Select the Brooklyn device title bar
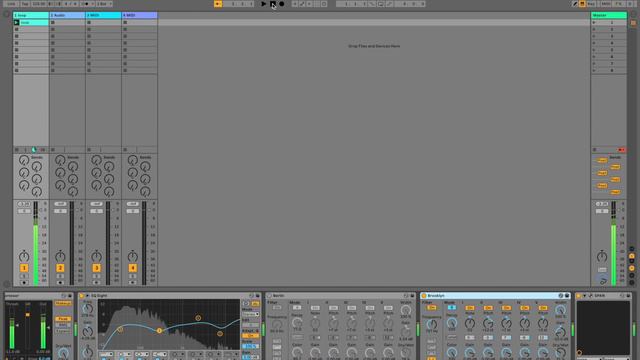The height and width of the screenshot is (360, 640). click(x=495, y=296)
